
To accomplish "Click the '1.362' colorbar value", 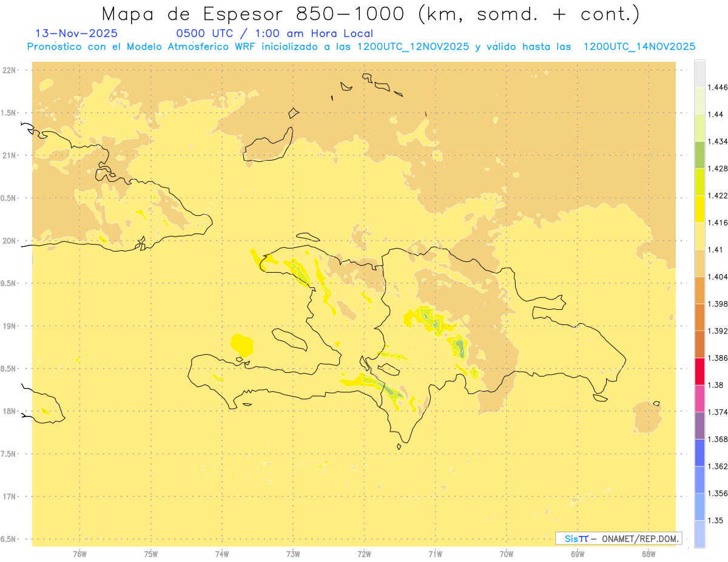I will click(718, 466).
